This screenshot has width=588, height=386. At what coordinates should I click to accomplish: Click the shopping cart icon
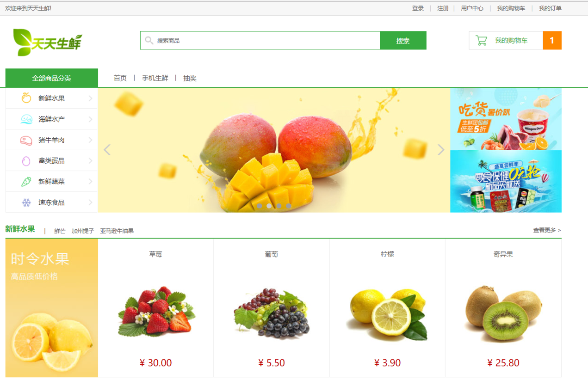pos(482,41)
